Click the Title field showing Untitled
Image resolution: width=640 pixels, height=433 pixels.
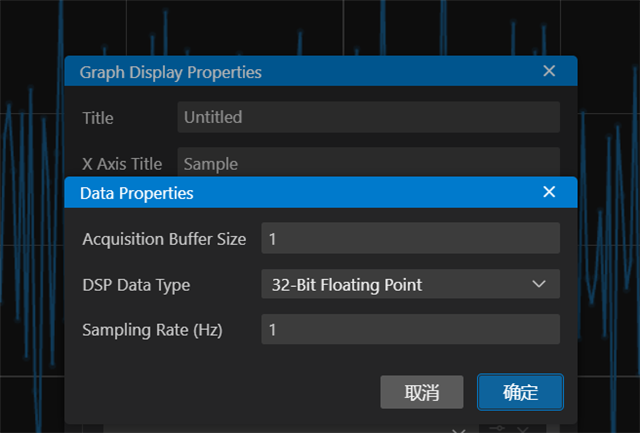pos(368,117)
